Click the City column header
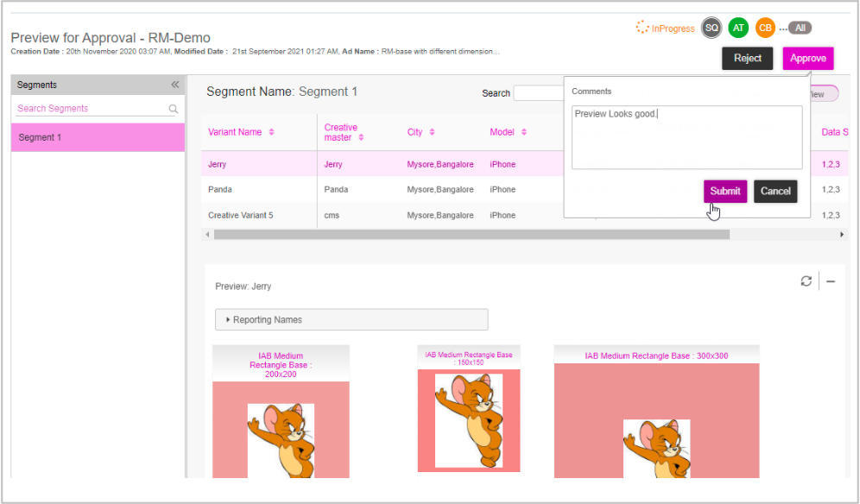 [414, 132]
